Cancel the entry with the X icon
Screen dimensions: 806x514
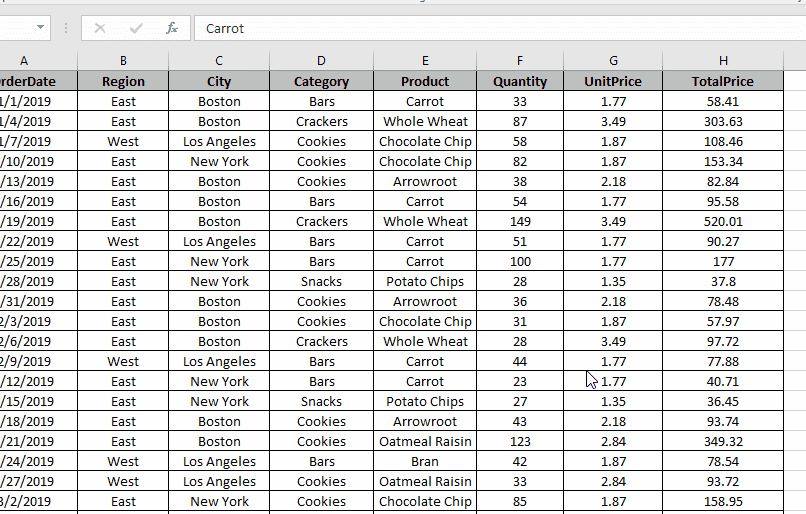tap(100, 28)
